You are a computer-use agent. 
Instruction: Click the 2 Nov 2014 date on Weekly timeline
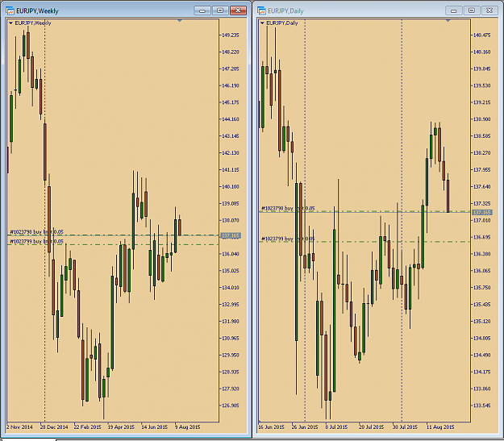tap(20, 427)
